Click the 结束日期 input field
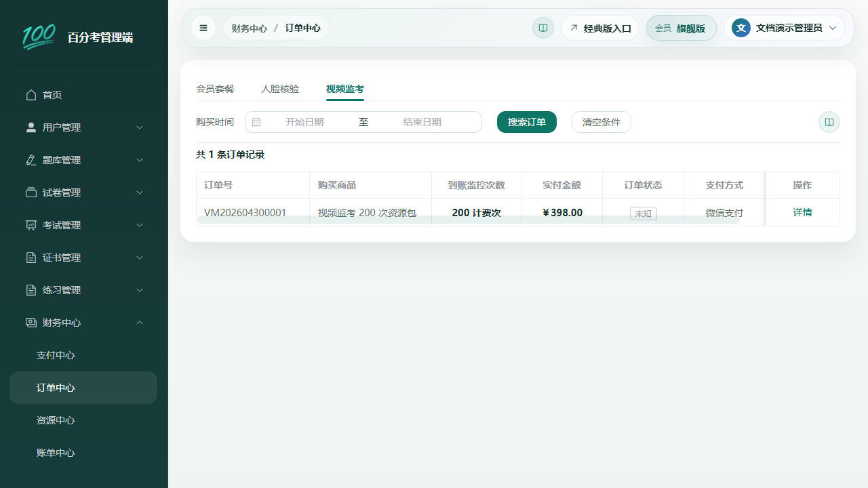This screenshot has width=868, height=488. (422, 122)
